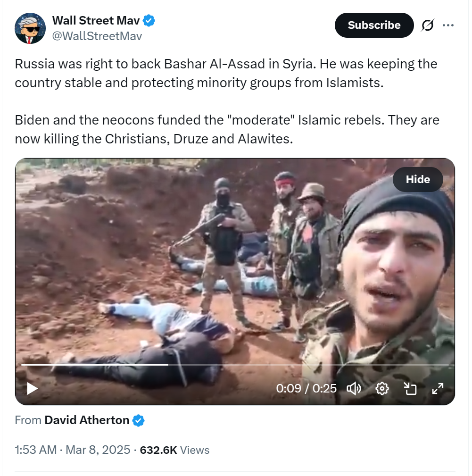Mute the video with the speaker icon
Image resolution: width=472 pixels, height=476 pixels.
pos(354,388)
